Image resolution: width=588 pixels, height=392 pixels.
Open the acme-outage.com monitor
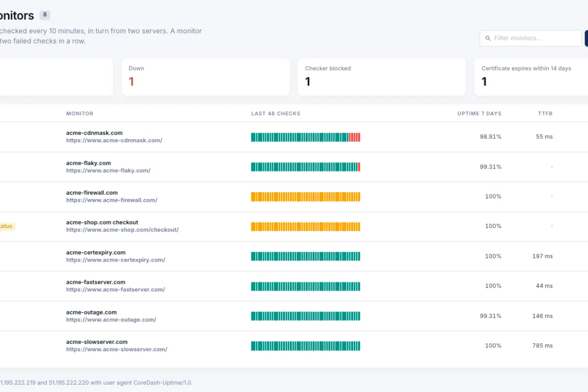coord(92,312)
